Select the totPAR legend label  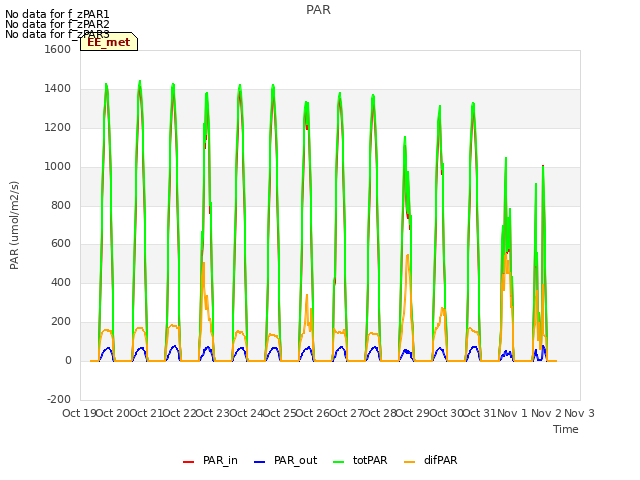pos(370,460)
